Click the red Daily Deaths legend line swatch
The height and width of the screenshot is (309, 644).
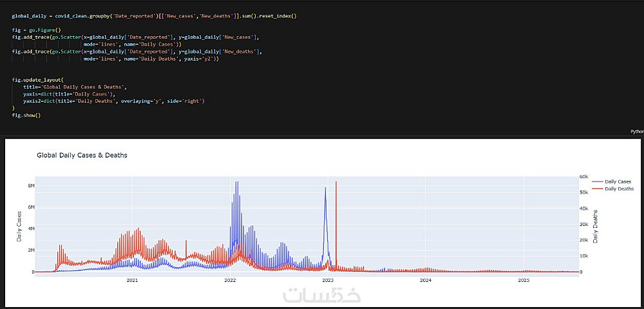(x=598, y=189)
